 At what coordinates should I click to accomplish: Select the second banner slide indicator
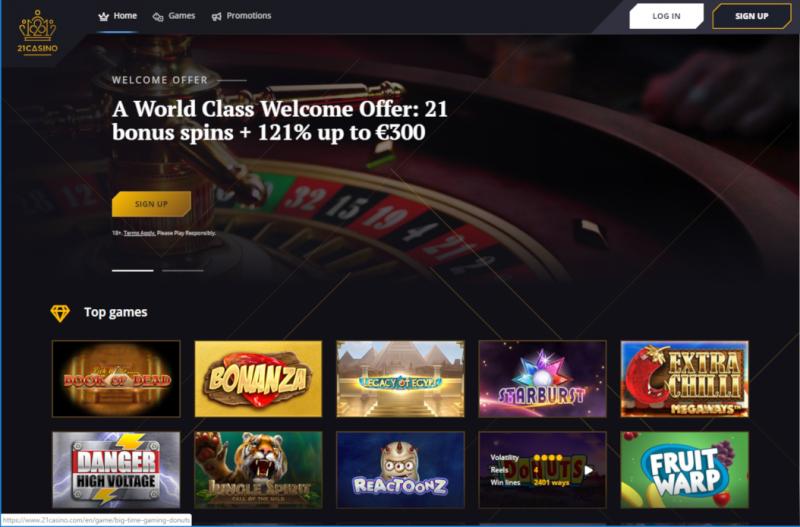point(183,270)
